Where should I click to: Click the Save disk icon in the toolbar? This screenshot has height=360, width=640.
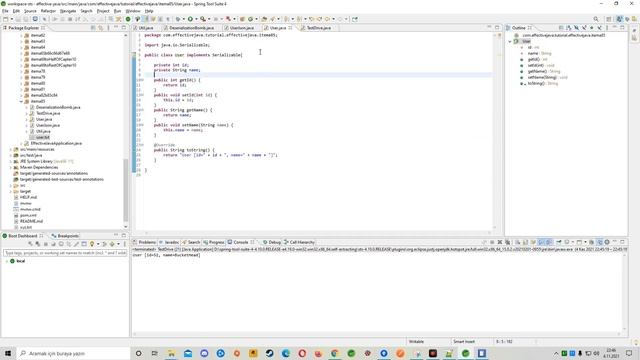[x=18, y=19]
